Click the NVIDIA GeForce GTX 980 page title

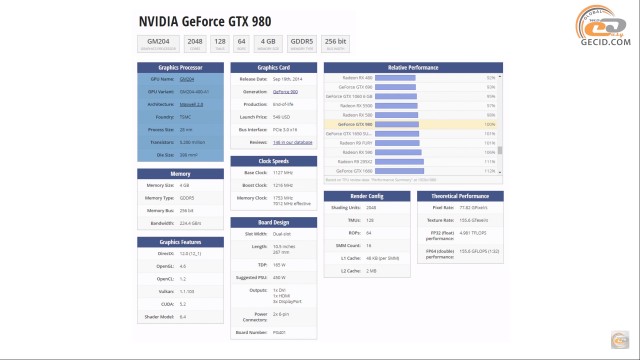[x=205, y=21]
